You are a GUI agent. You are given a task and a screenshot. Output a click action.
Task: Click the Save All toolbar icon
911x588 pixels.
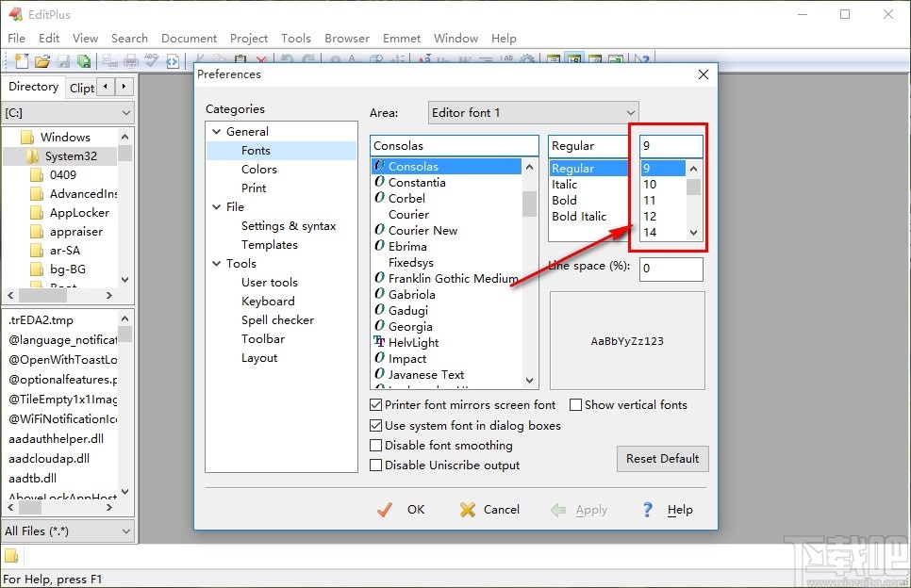tap(84, 60)
